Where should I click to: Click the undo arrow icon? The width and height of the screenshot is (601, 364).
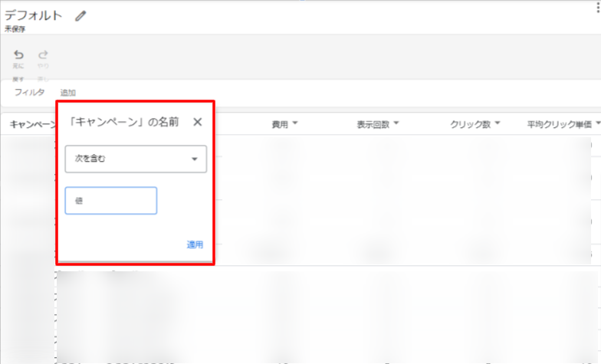[x=18, y=55]
